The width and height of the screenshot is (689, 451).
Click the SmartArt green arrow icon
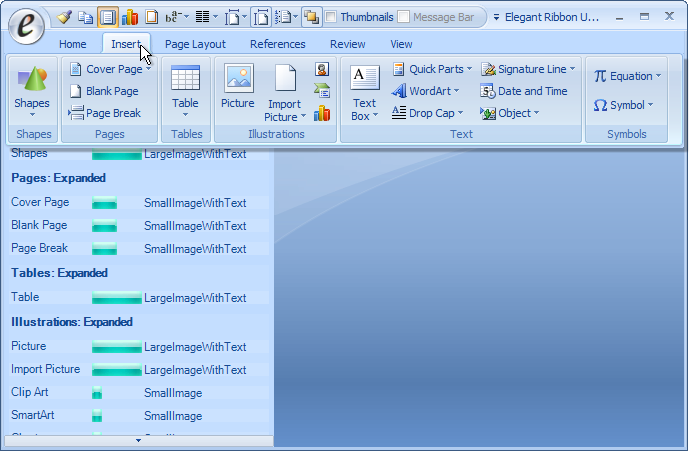tap(322, 91)
